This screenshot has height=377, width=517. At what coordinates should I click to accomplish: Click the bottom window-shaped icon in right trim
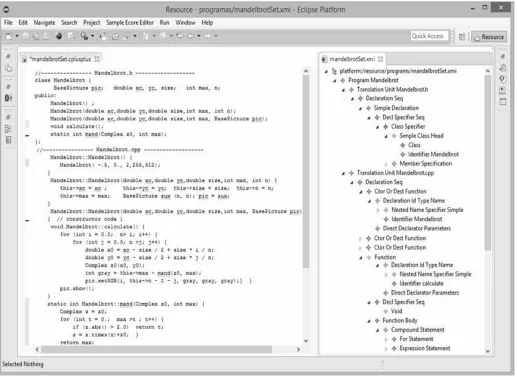[503, 102]
